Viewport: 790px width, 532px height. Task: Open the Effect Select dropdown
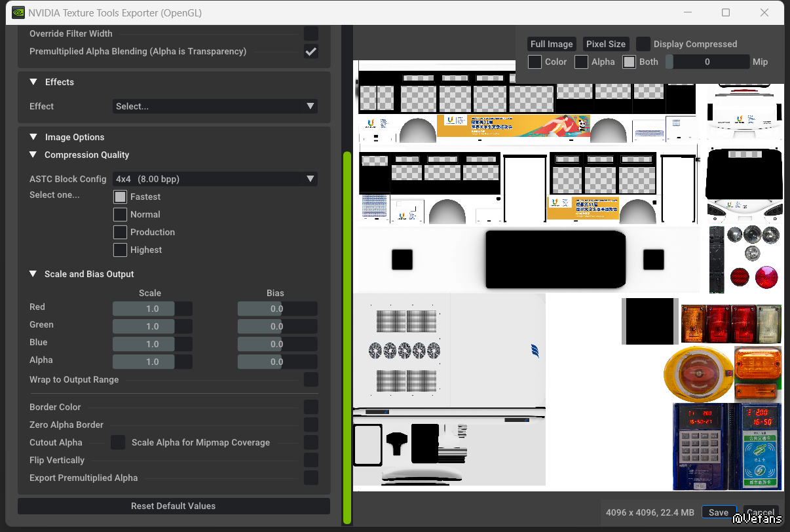point(215,106)
